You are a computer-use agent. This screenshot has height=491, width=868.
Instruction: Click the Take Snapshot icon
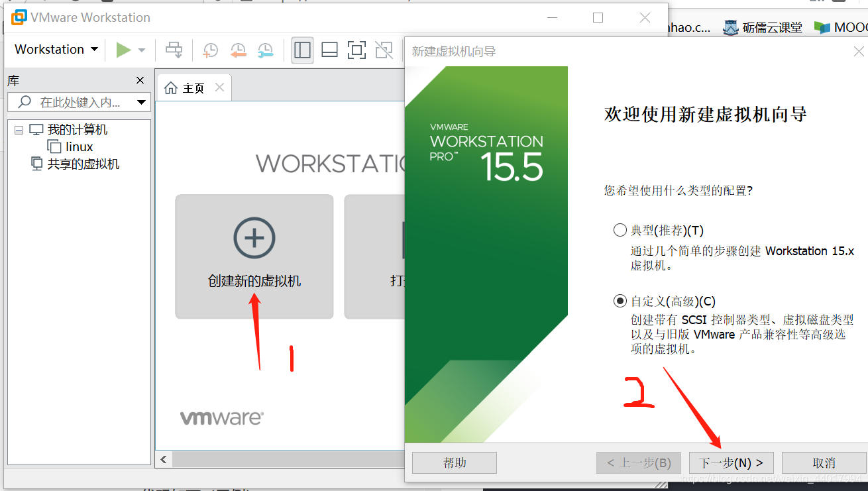211,50
